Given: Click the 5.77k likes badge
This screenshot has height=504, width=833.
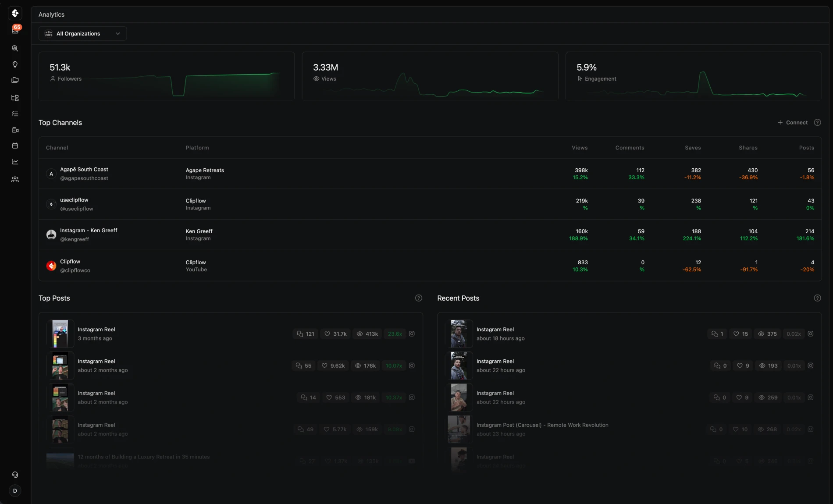Looking at the screenshot, I should pyautogui.click(x=335, y=429).
